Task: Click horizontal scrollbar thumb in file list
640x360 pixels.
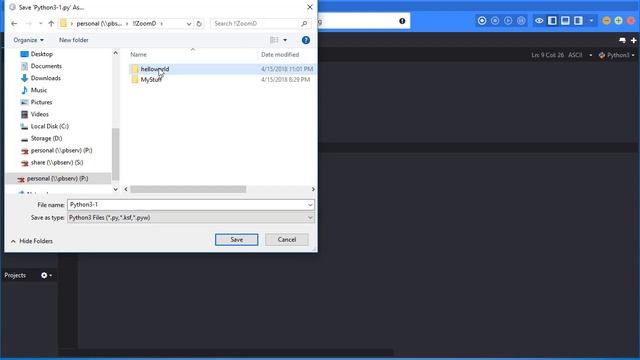Action: tap(188, 189)
